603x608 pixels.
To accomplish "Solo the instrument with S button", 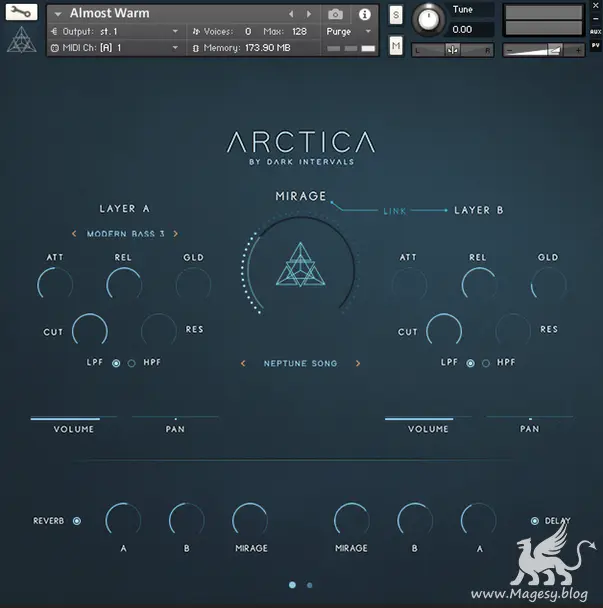I will coord(396,15).
